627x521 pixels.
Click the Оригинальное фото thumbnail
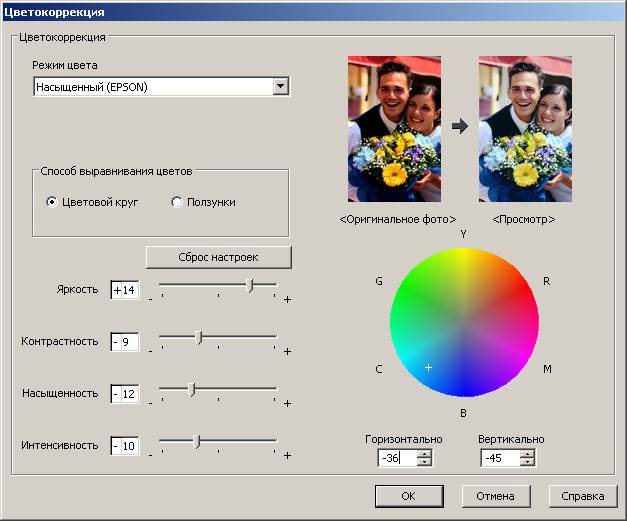pos(394,129)
